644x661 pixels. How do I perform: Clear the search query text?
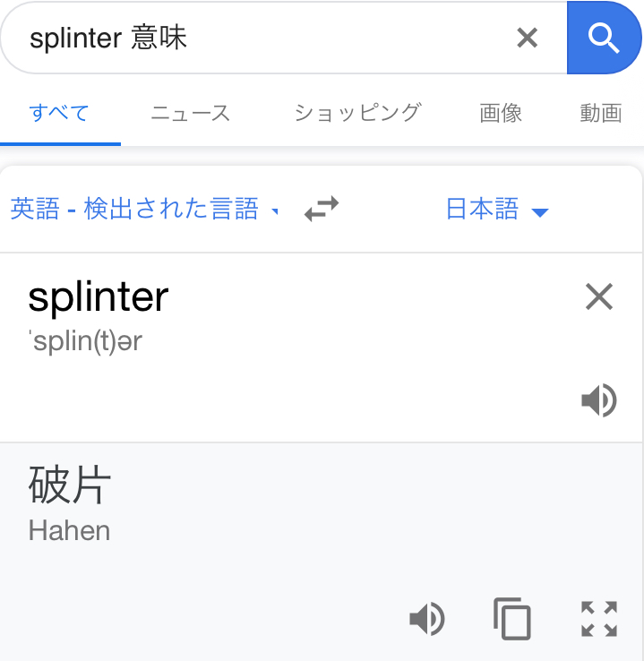[x=528, y=38]
